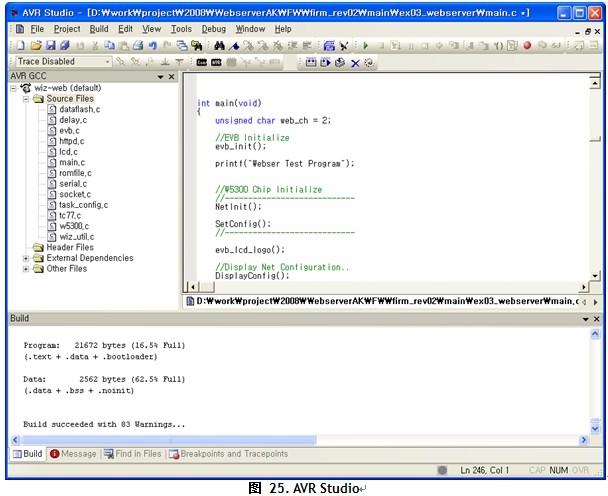Open the Debug menu
Viewport: 608px width, 496px height.
[213, 29]
